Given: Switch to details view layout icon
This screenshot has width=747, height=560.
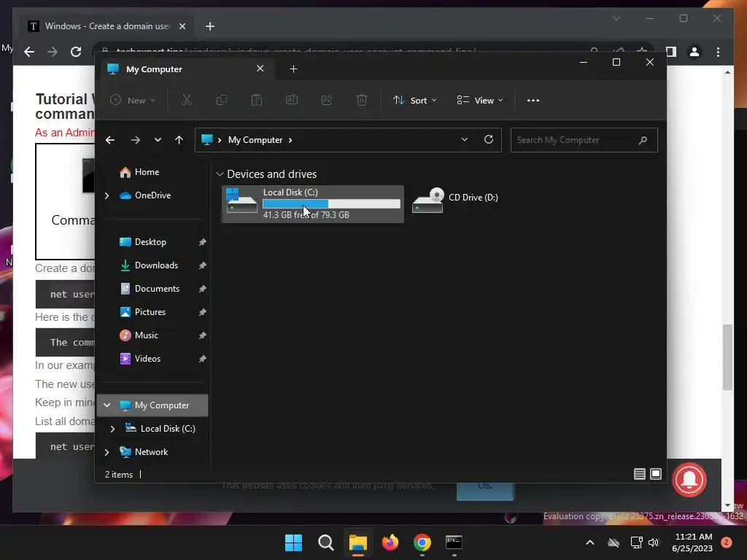Looking at the screenshot, I should [x=639, y=474].
